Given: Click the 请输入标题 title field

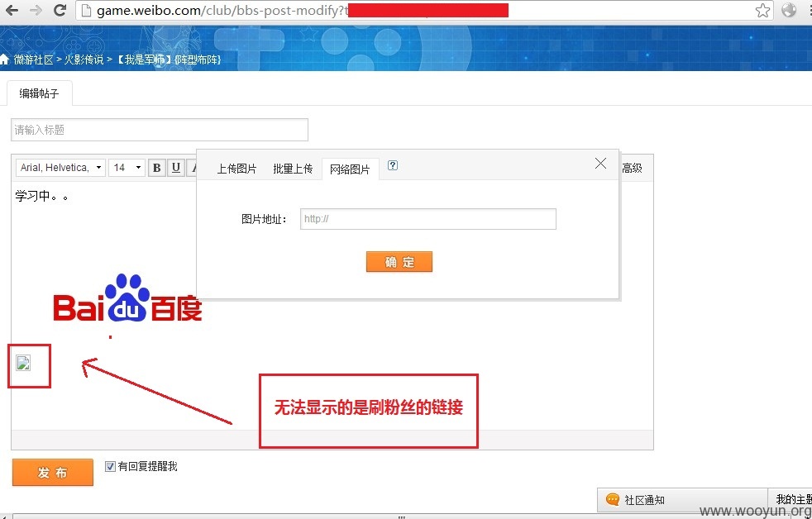Looking at the screenshot, I should click(160, 130).
